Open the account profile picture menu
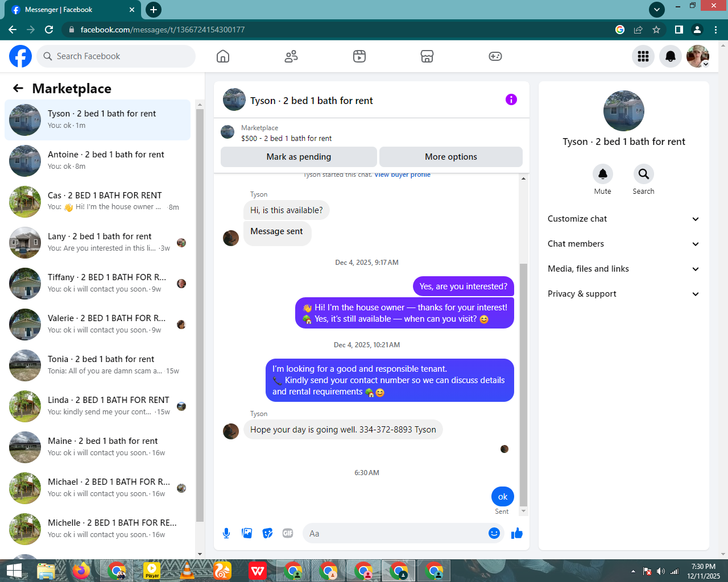This screenshot has width=728, height=582. (698, 56)
